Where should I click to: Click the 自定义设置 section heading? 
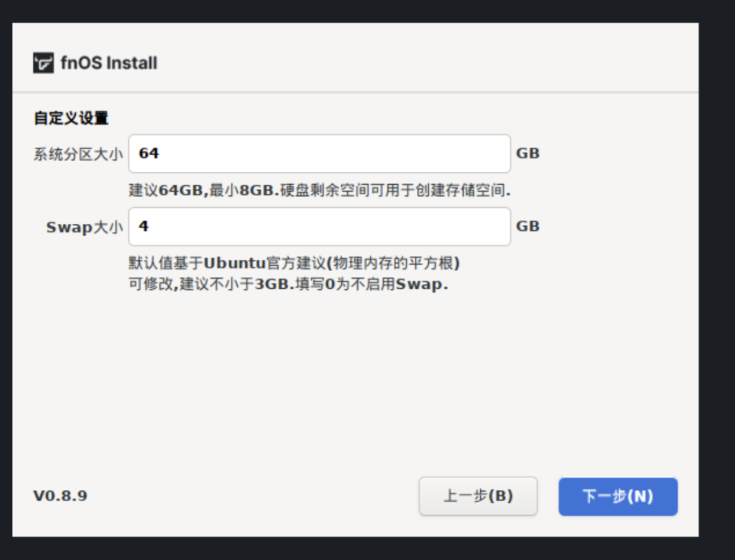click(x=71, y=118)
